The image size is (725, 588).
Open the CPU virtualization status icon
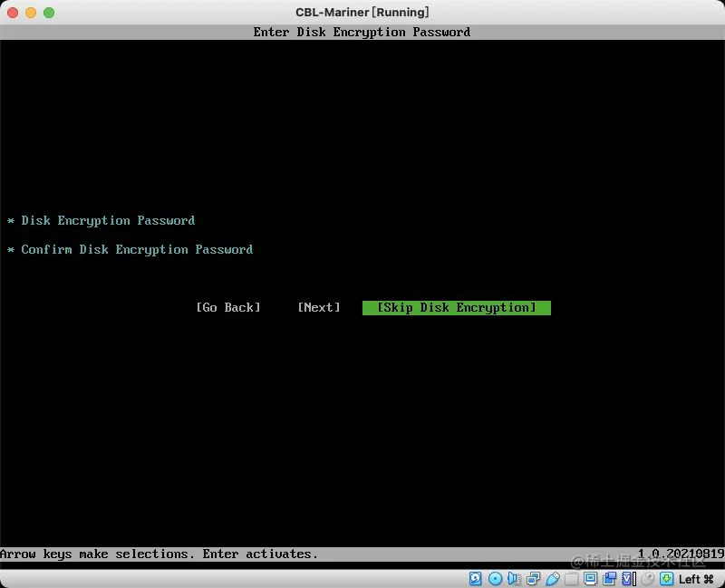629,579
